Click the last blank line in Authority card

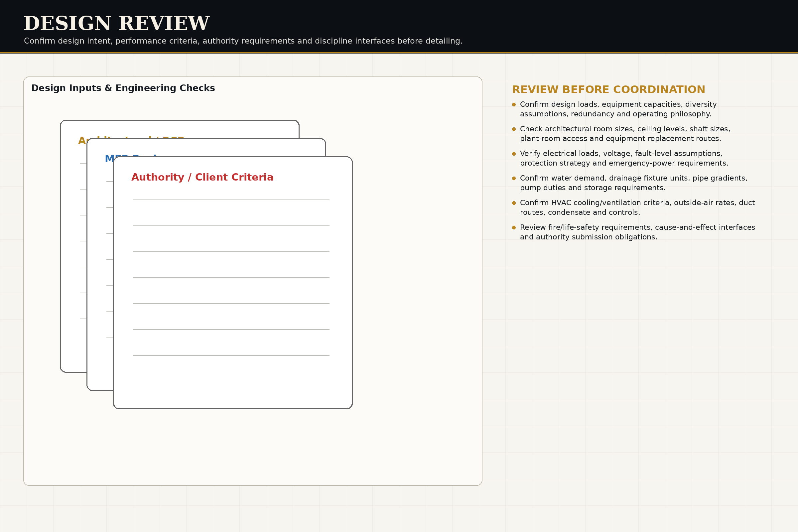[x=231, y=355]
